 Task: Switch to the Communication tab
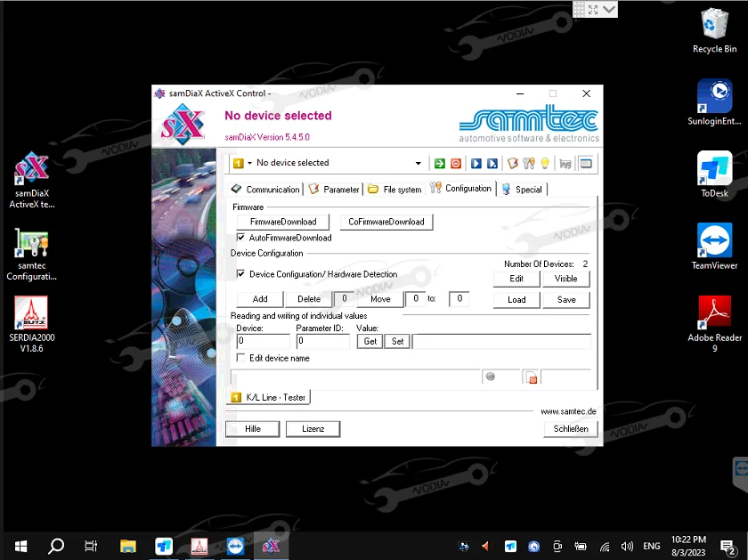pyautogui.click(x=265, y=190)
